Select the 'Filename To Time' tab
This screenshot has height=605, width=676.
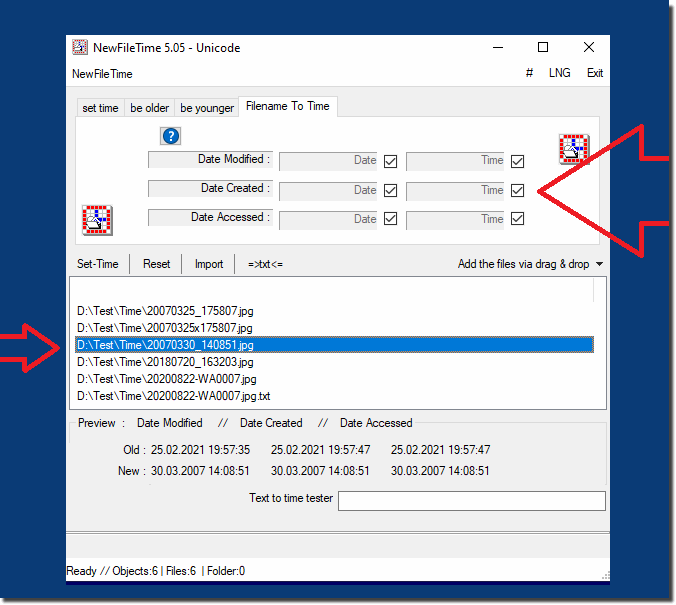tap(288, 106)
